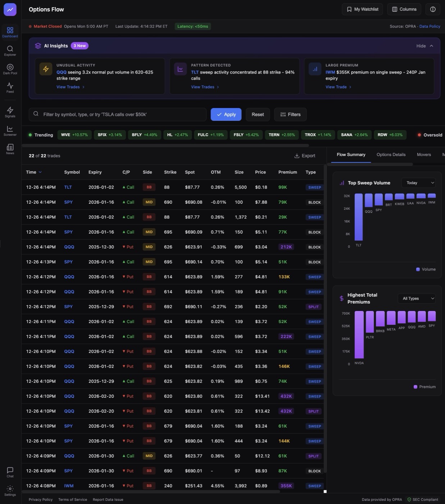Open the All Types dropdown under Highest Total Premiums
This screenshot has height=504, width=445.
pos(416,298)
